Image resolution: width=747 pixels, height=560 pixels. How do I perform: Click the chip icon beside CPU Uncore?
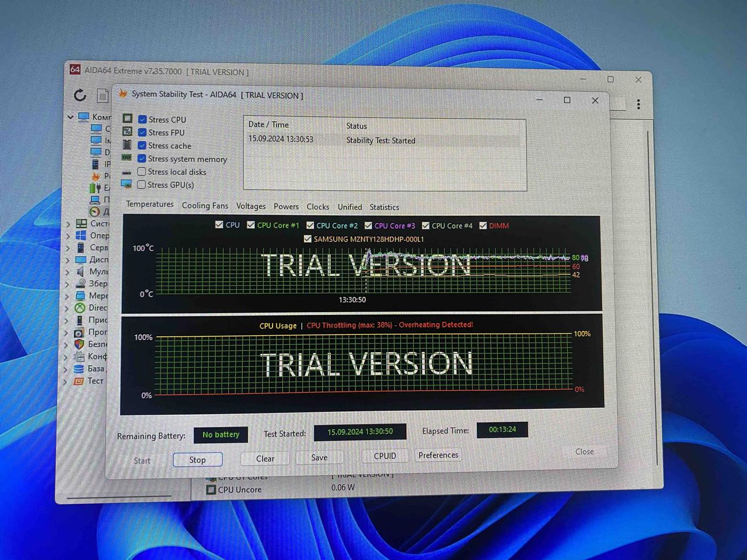211,490
